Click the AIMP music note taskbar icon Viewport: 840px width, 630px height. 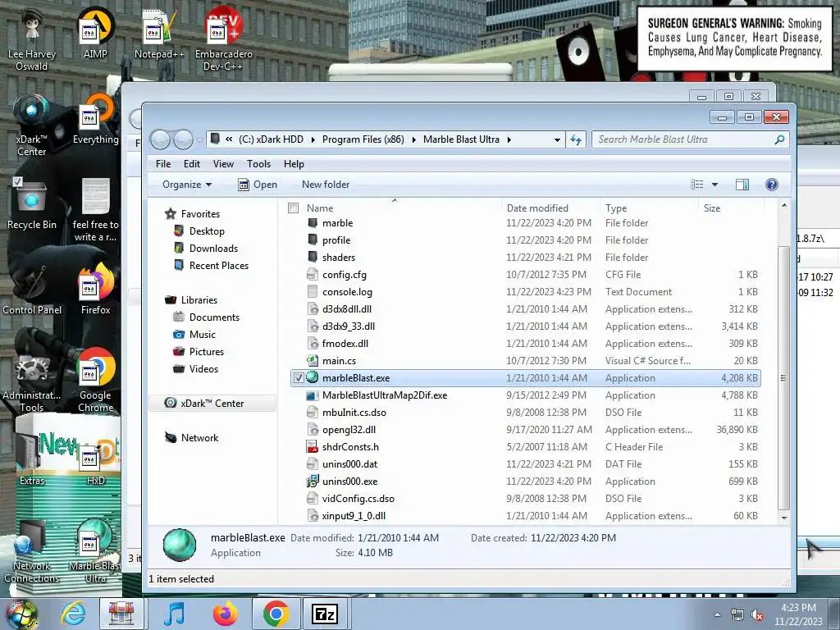pos(174,614)
